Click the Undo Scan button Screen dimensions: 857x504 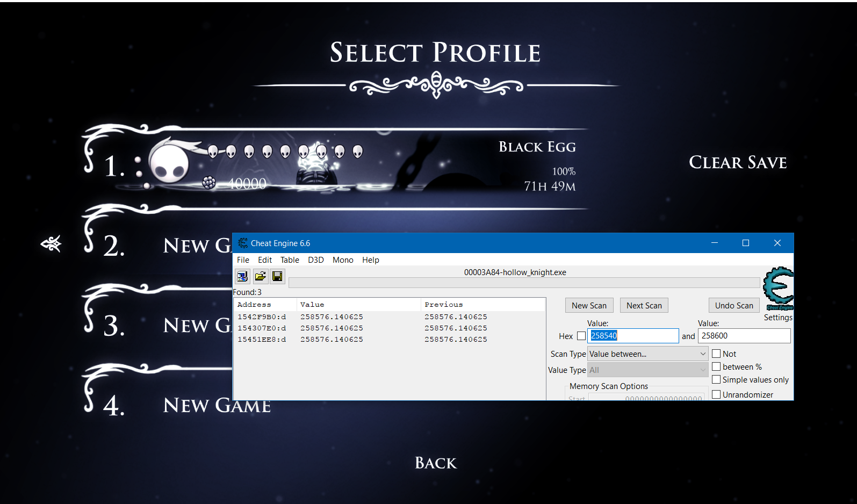coord(734,305)
